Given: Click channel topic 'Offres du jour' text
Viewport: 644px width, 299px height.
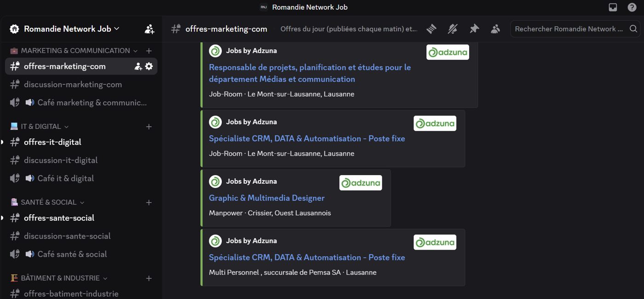Looking at the screenshot, I should pos(349,29).
